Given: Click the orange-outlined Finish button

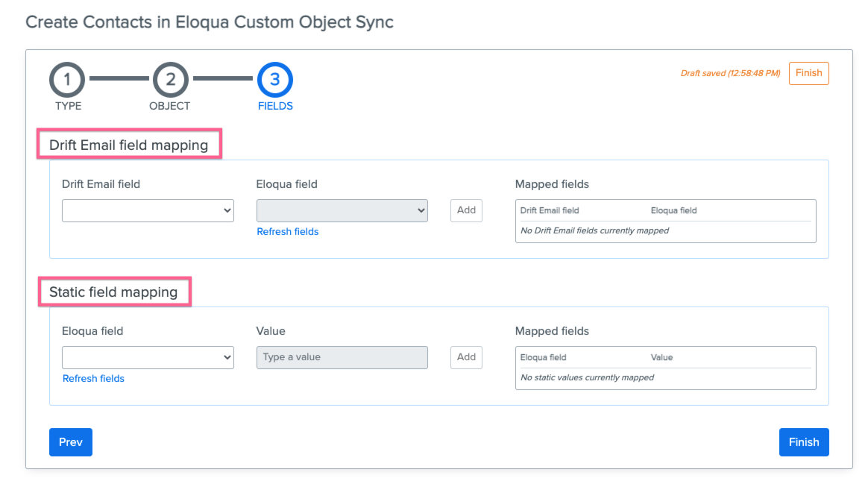Looking at the screenshot, I should tap(809, 73).
